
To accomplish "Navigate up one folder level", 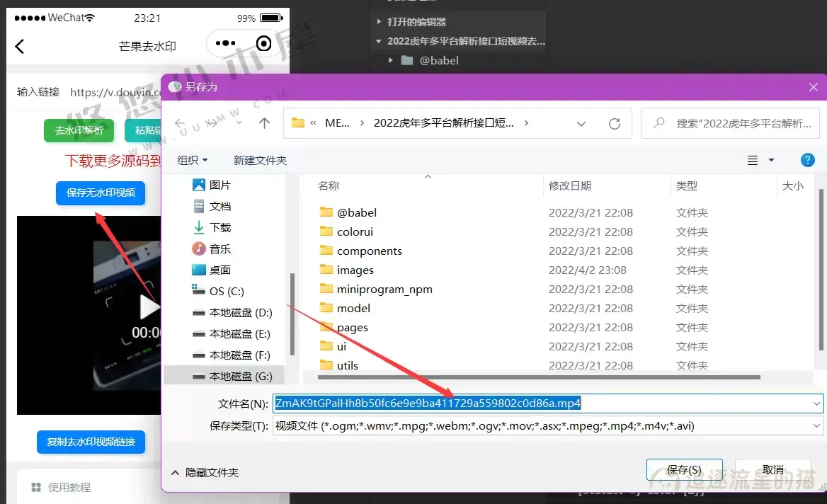I will point(263,122).
